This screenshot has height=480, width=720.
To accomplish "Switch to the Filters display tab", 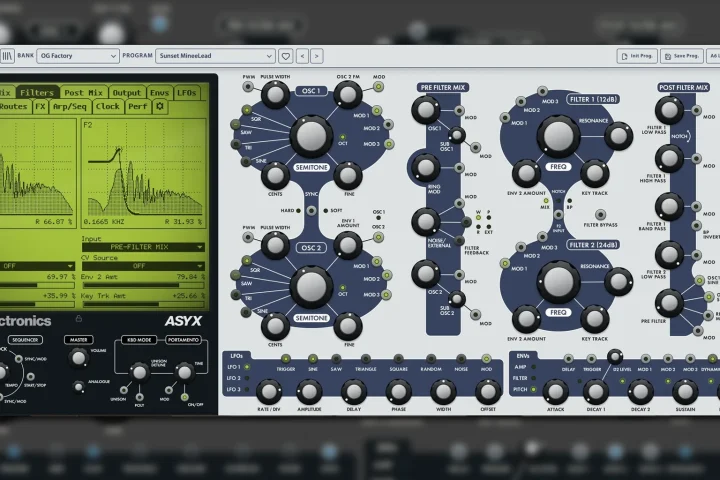I will 37,93.
